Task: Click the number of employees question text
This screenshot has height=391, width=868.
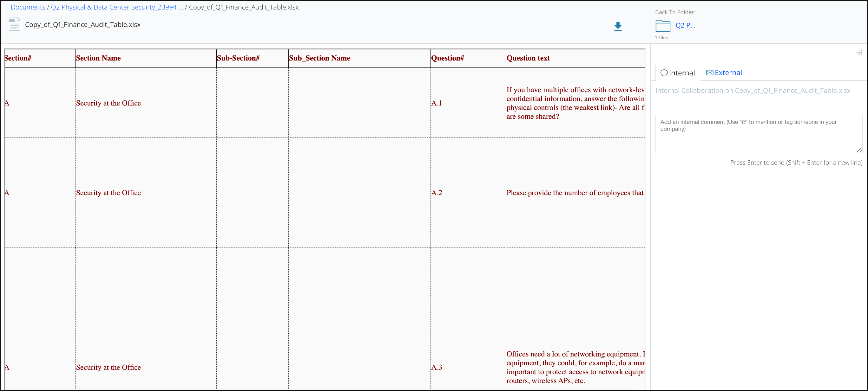Action: 575,193
